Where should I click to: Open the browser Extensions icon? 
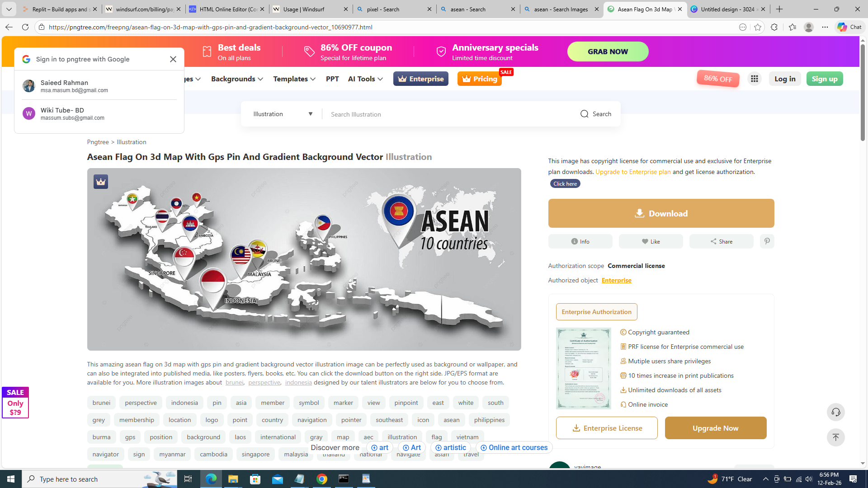tap(774, 27)
